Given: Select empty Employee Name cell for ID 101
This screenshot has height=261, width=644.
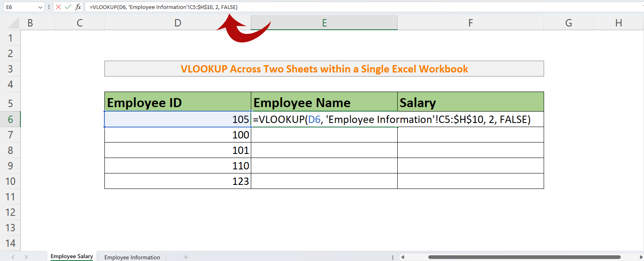Looking at the screenshot, I should click(x=324, y=150).
